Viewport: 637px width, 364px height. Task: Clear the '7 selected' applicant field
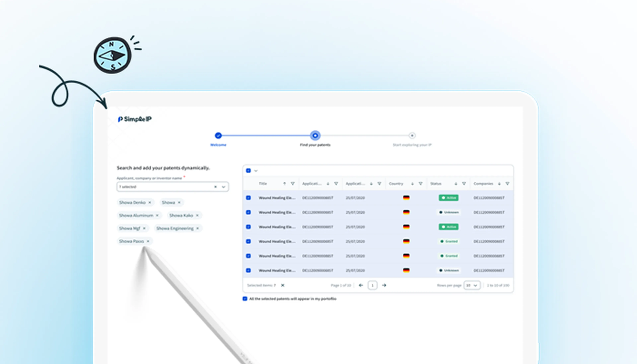(215, 187)
